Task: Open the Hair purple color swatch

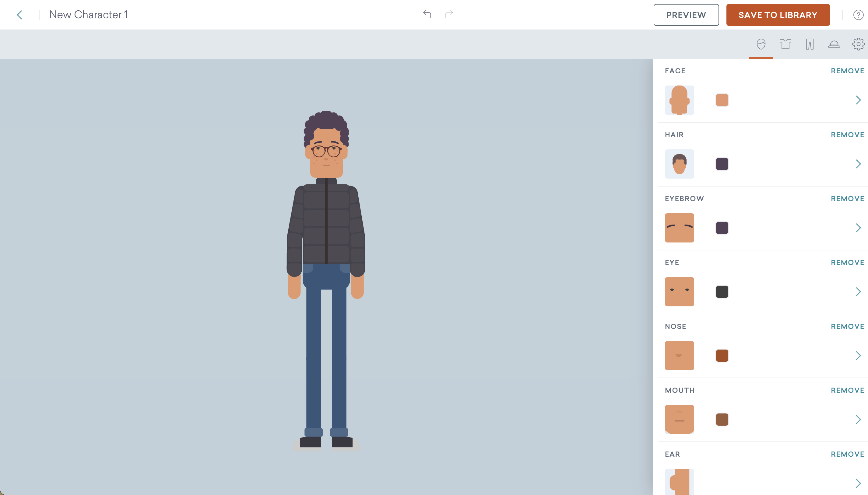Action: (722, 164)
